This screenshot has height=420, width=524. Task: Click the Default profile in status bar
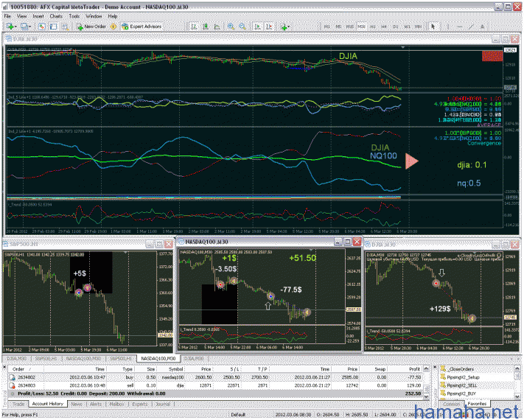(238, 415)
